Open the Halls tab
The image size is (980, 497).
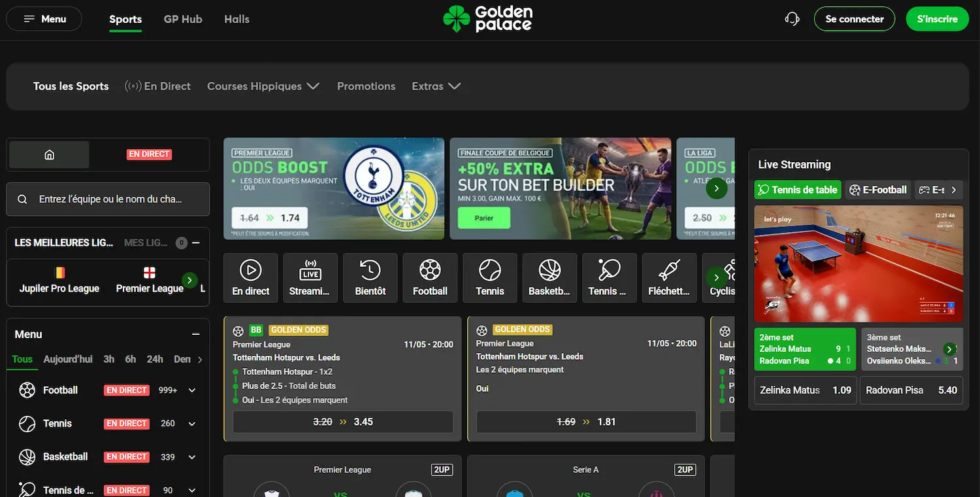coord(237,19)
